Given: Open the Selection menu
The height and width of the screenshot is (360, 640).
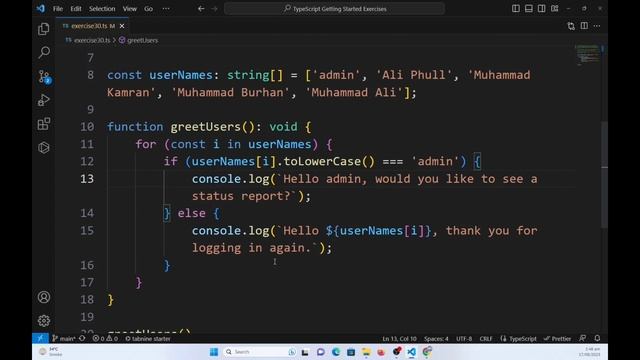Looking at the screenshot, I should [102, 9].
